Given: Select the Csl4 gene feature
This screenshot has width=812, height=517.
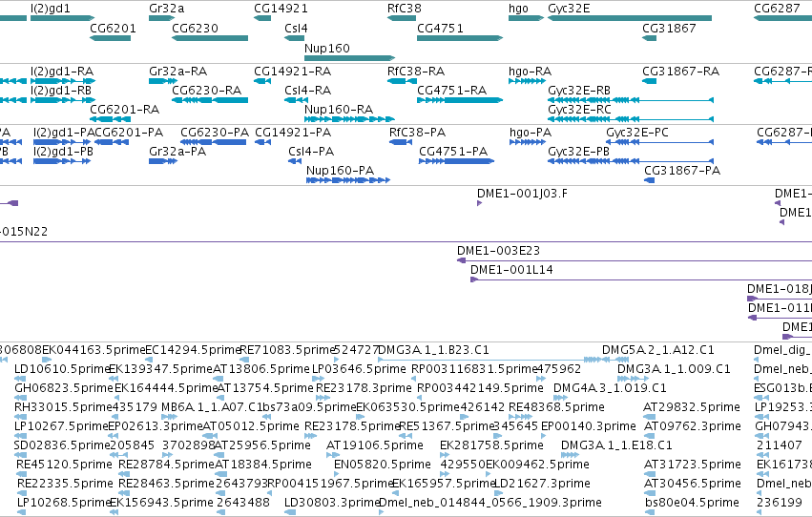Looking at the screenshot, I should click(294, 38).
